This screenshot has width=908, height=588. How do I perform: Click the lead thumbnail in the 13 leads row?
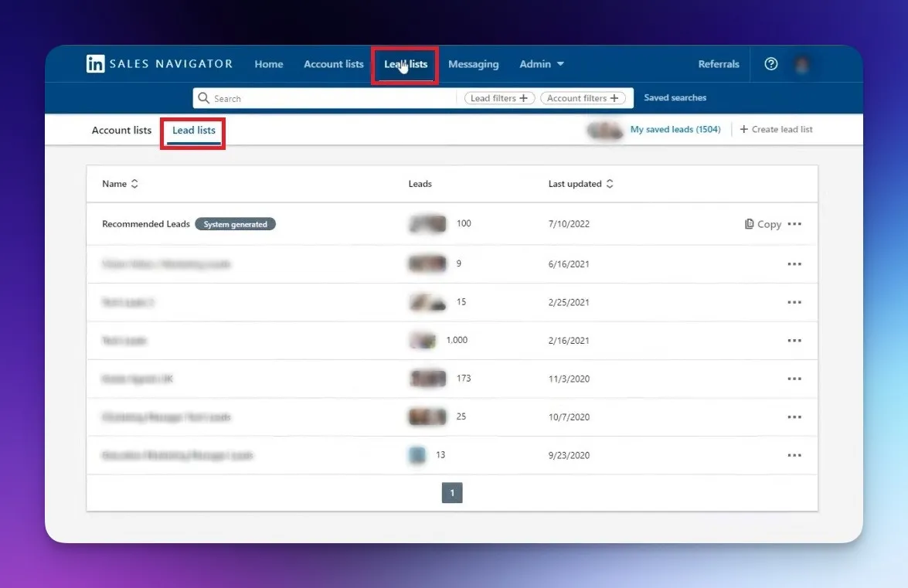417,455
